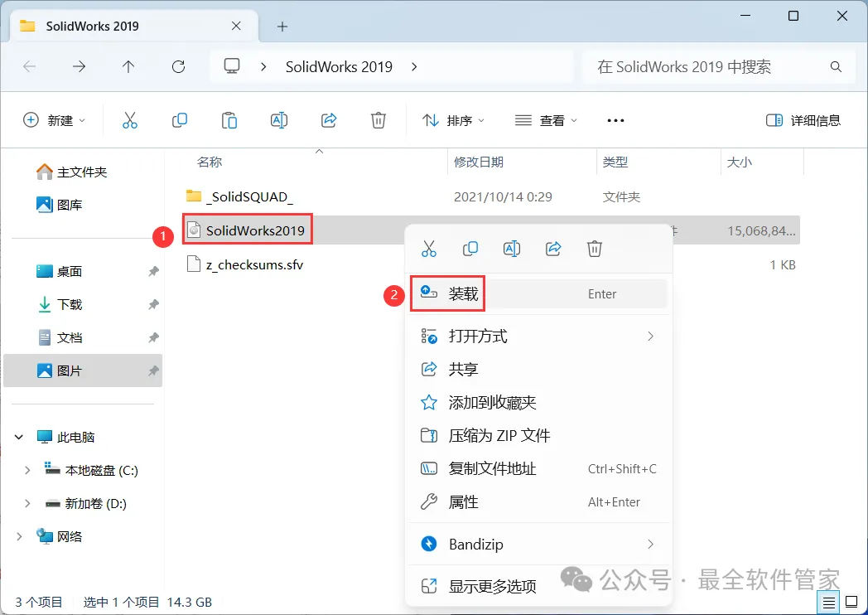Open Properties (属性) from the context menu
Viewport: 868px width, 615px height.
point(538,502)
